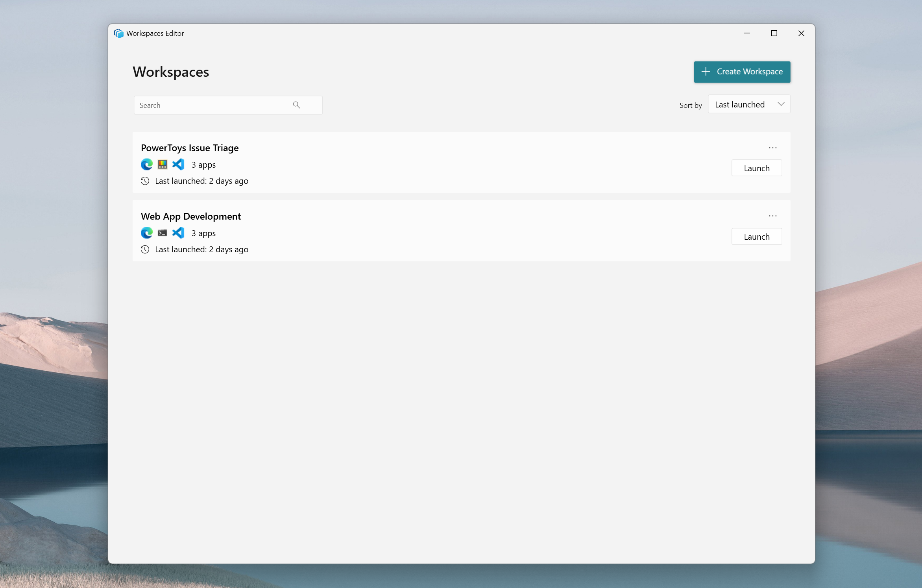Click the clock icon next to last launched time
Screen dimensions: 922x588
[144, 181]
